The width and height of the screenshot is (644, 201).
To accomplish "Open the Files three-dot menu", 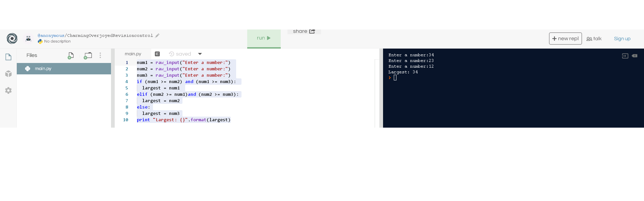I will (x=100, y=55).
